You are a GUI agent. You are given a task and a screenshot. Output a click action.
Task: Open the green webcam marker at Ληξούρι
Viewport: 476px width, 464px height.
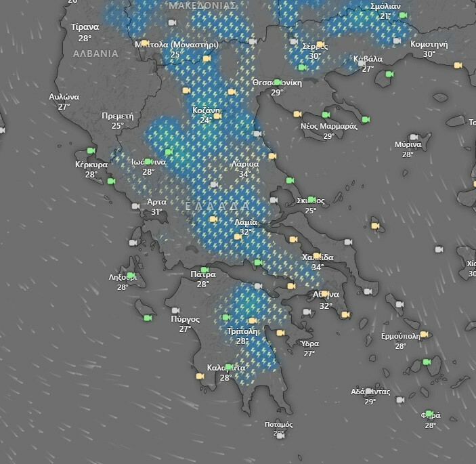click(131, 276)
